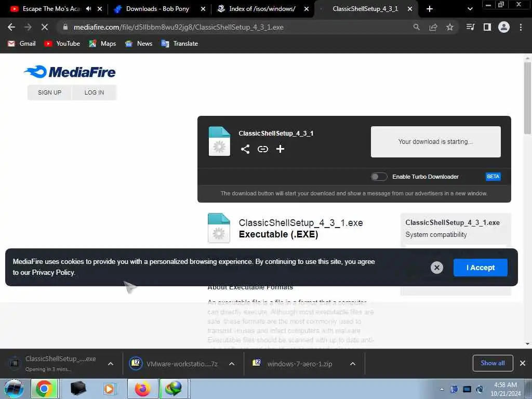Open a new browser tab with the plus button
The width and height of the screenshot is (532, 399).
430,9
